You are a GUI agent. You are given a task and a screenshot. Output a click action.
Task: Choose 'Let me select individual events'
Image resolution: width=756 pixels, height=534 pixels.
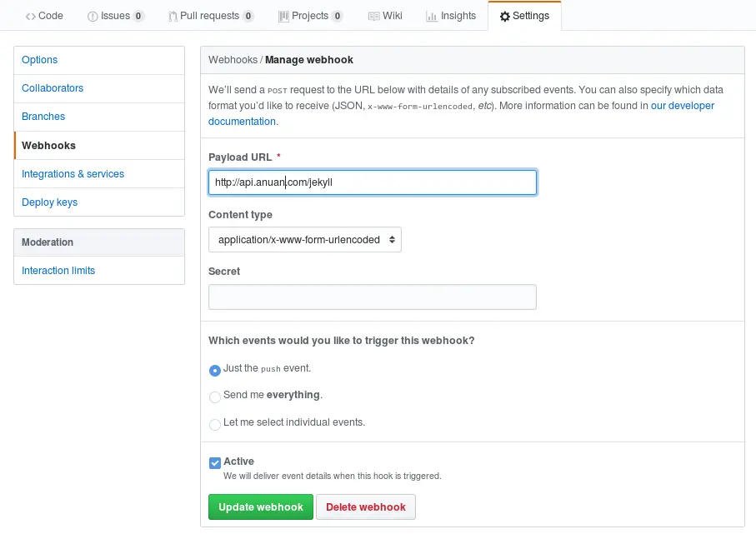(x=215, y=425)
